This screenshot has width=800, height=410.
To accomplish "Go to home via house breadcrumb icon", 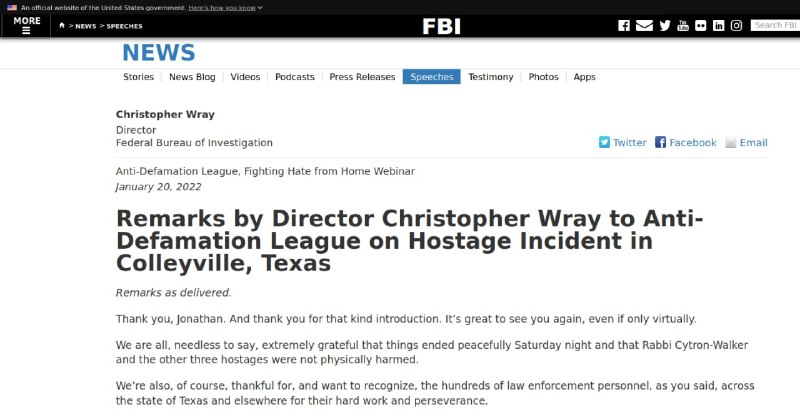I will (x=62, y=25).
